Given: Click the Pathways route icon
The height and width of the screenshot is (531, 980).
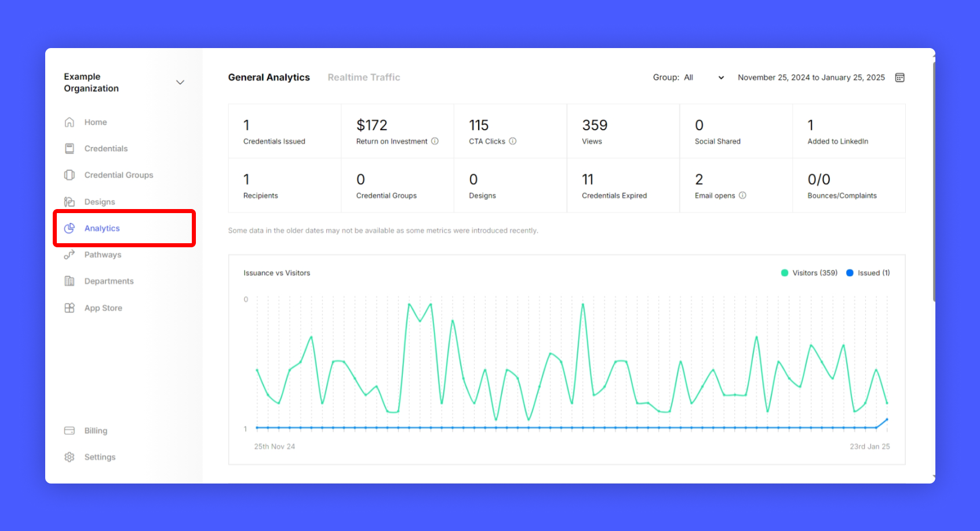Looking at the screenshot, I should click(70, 255).
